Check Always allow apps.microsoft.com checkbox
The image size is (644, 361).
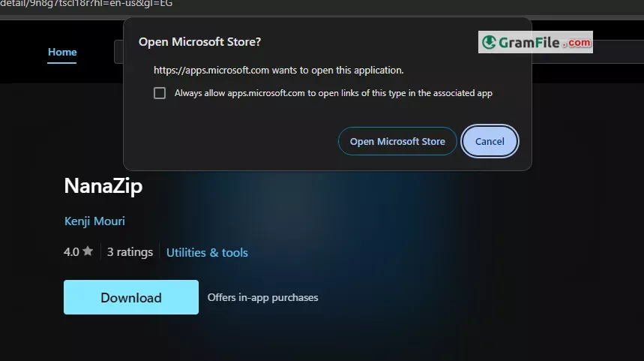click(160, 93)
